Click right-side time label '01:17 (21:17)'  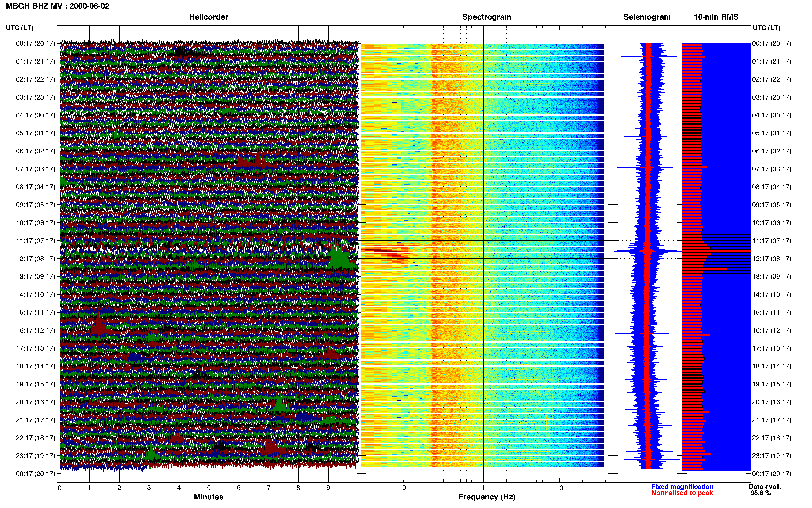772,61
